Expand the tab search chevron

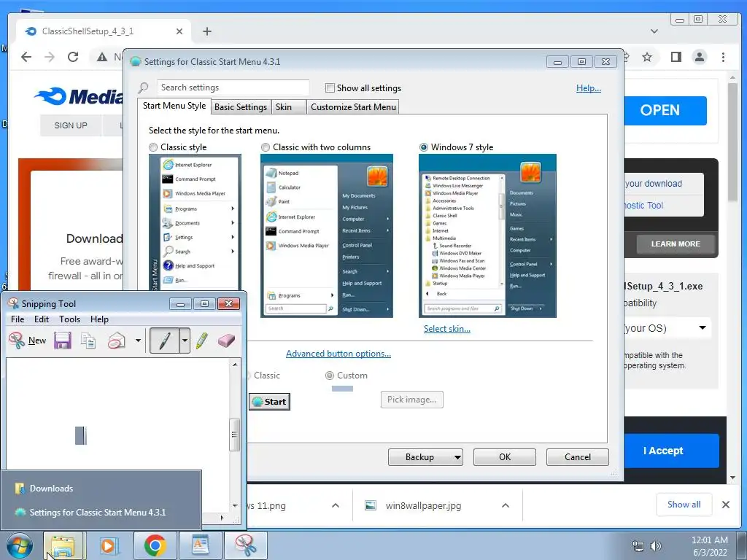coord(654,31)
